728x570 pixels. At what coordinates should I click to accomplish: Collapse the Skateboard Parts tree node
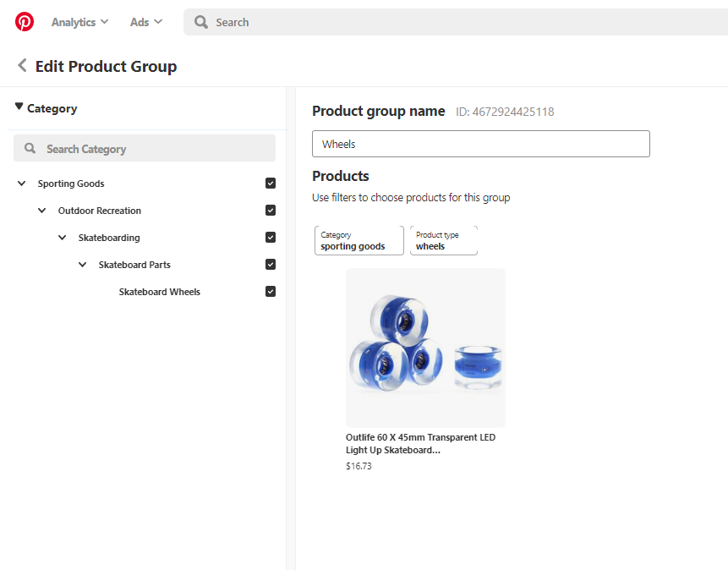coord(83,265)
